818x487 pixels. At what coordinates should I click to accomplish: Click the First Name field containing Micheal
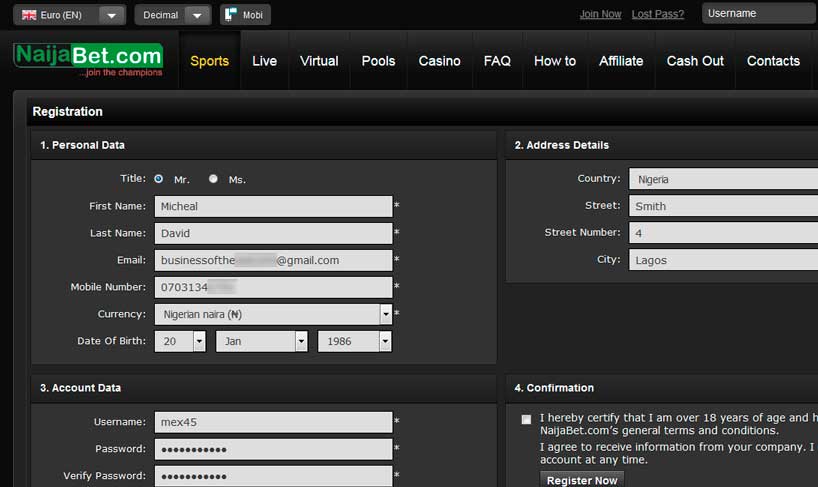click(x=273, y=206)
